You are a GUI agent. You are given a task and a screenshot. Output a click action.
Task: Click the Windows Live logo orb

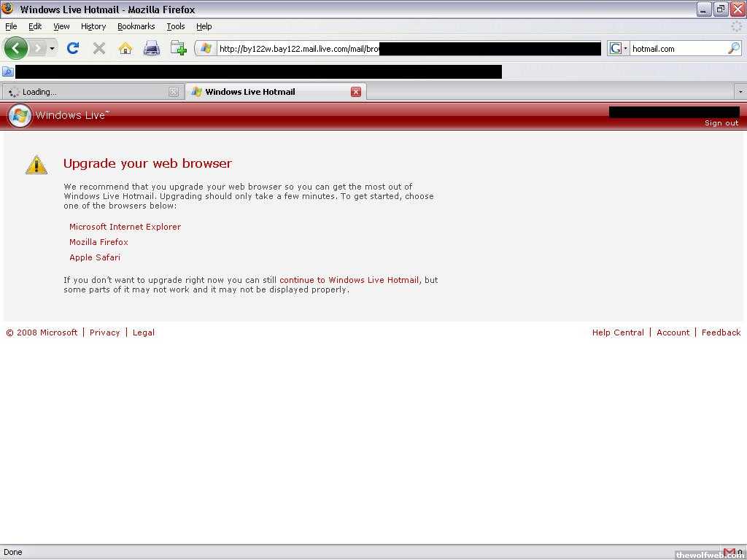tap(20, 115)
